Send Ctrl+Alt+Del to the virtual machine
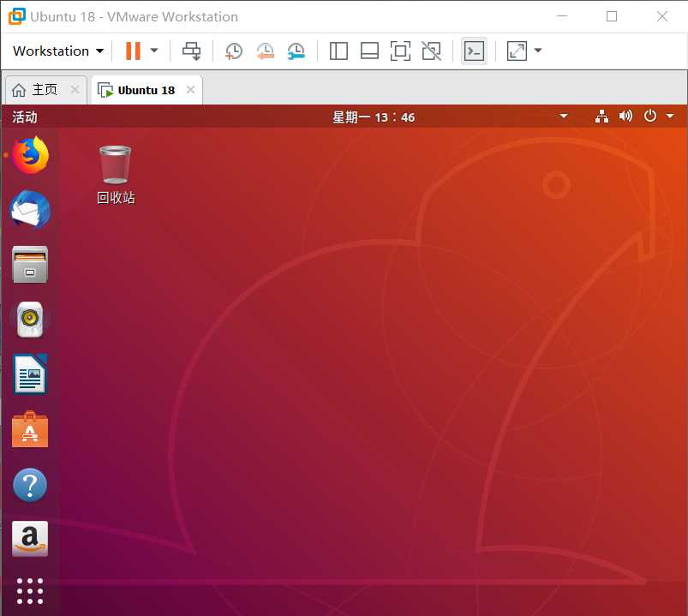 192,51
